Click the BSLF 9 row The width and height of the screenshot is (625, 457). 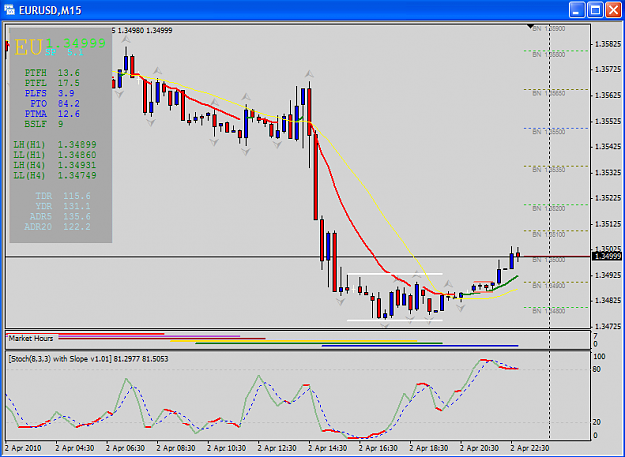point(44,124)
